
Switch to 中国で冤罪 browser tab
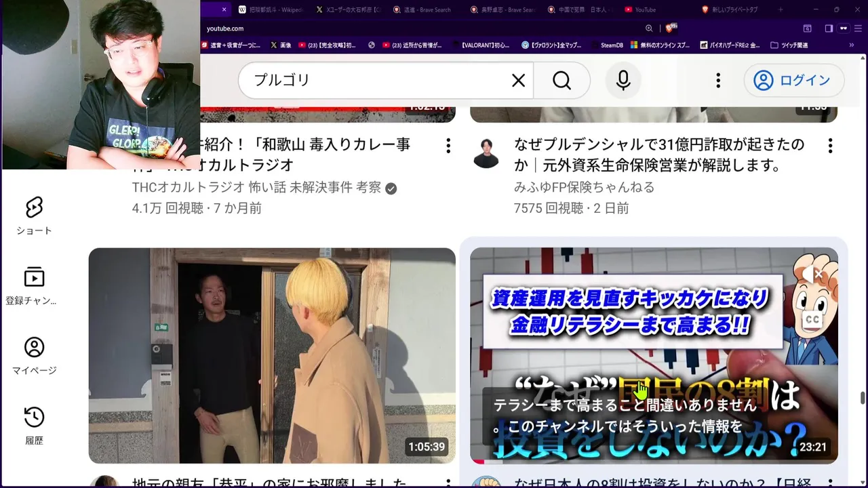pos(582,9)
